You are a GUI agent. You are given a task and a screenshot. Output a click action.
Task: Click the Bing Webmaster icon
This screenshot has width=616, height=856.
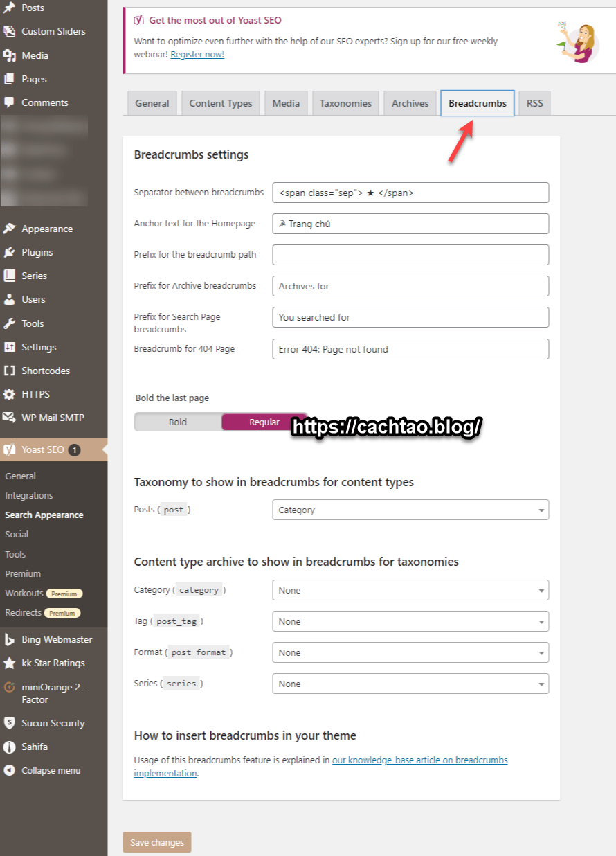point(9,639)
